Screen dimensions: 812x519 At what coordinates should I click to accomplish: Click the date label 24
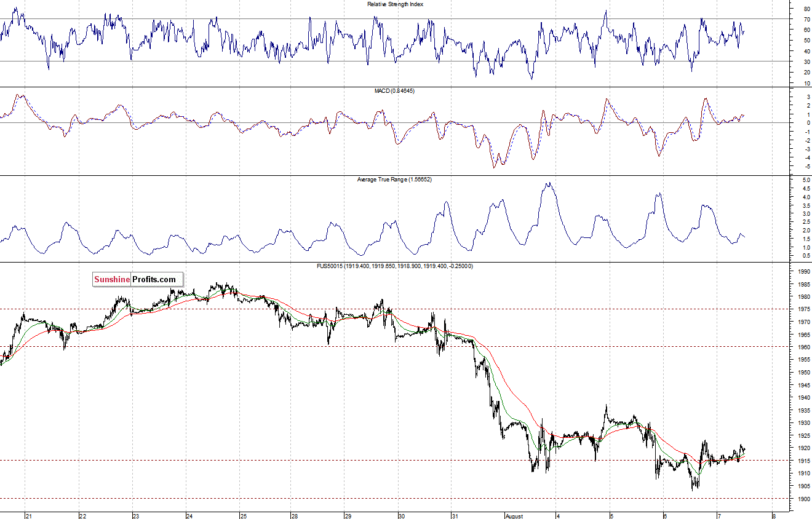click(190, 515)
